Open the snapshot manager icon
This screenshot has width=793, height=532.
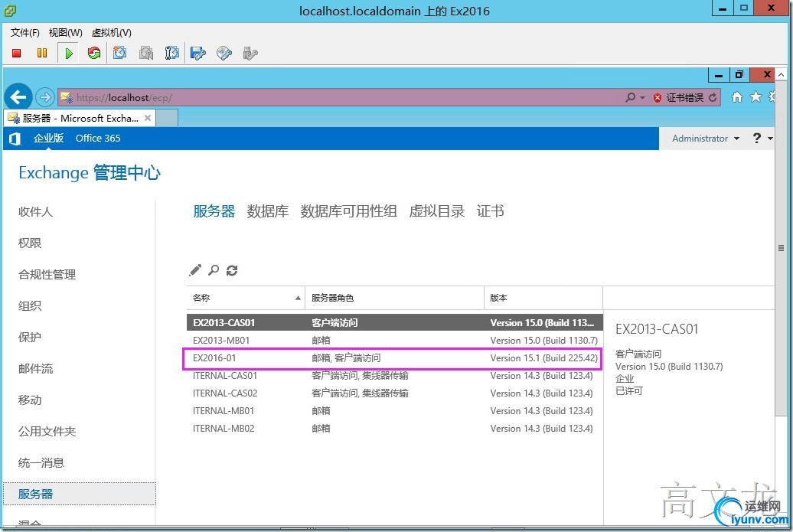pos(172,53)
